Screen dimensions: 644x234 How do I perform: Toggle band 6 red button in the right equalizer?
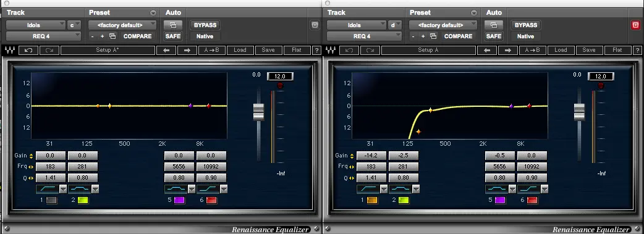(532, 200)
